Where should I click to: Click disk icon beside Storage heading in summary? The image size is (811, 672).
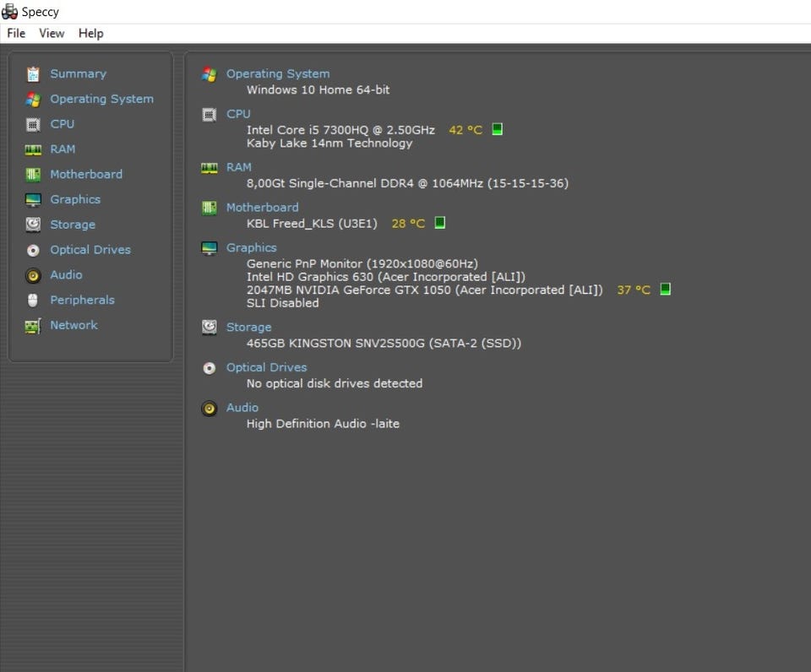(209, 328)
